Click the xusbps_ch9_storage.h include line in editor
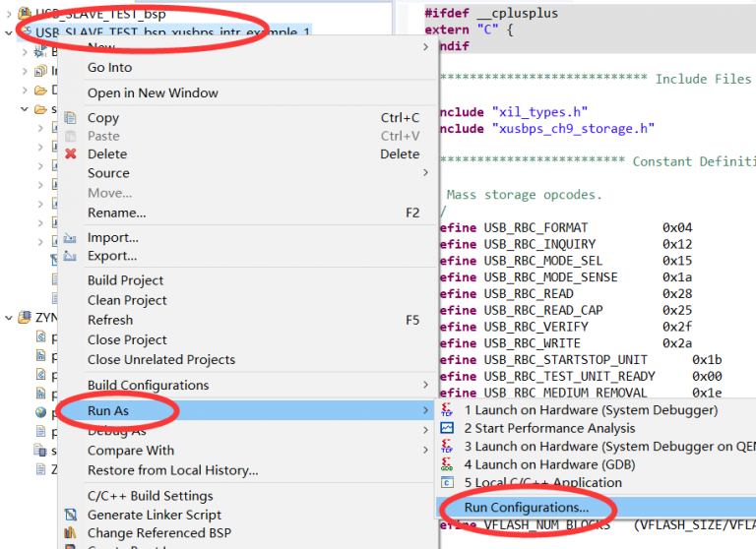The height and width of the screenshot is (549, 756). [x=571, y=129]
